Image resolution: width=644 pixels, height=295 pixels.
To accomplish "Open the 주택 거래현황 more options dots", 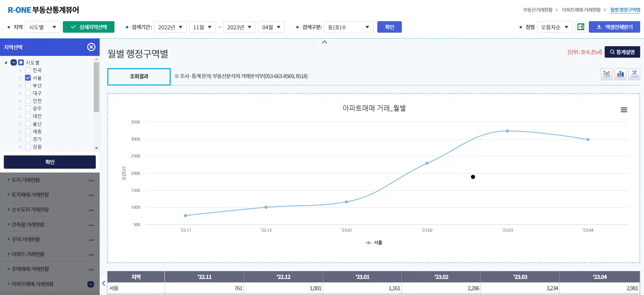I will [x=91, y=240].
